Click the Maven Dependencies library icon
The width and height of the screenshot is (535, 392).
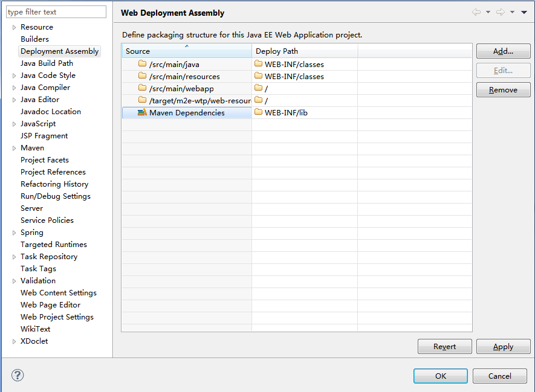tap(142, 112)
